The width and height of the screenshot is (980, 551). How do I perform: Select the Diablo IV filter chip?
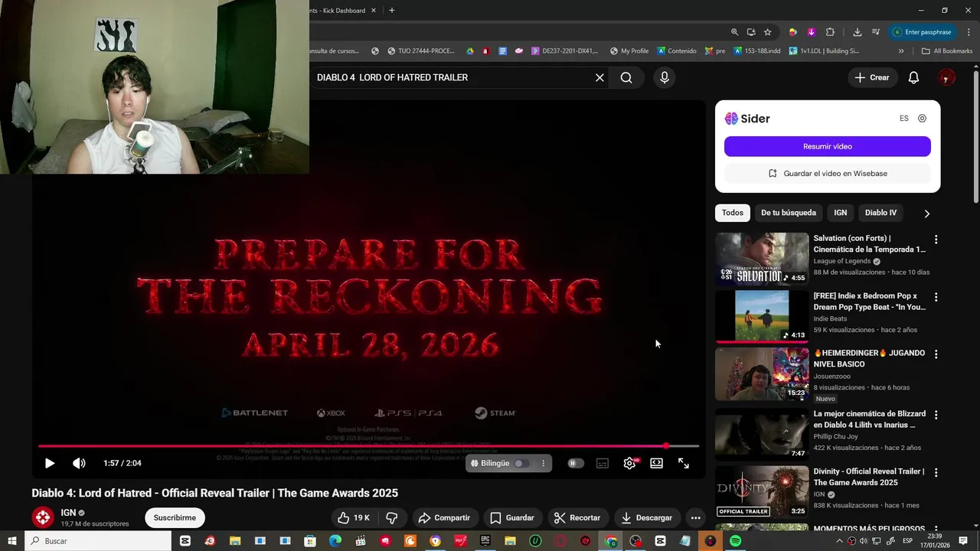tap(880, 213)
